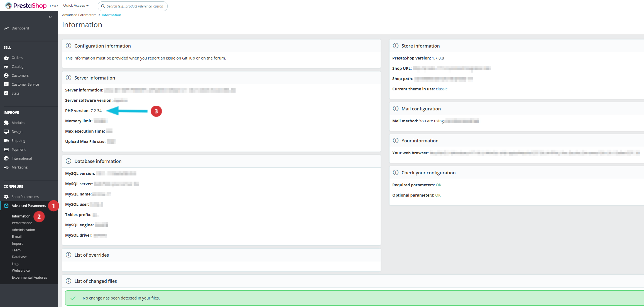Click the Customers person icon
This screenshot has height=307, width=644.
[x=6, y=75]
